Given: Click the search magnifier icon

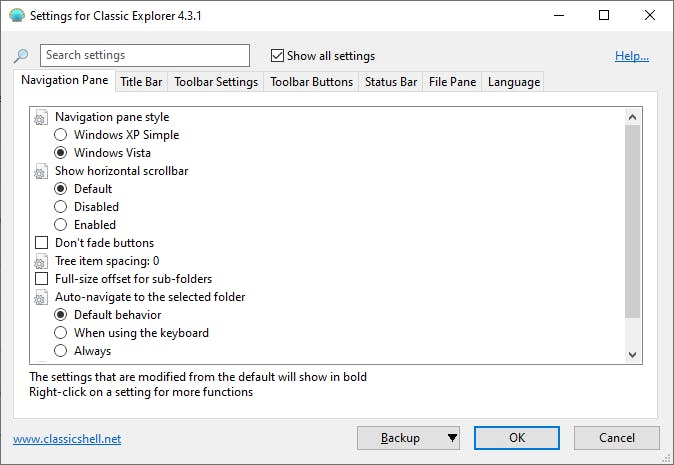Looking at the screenshot, I should pyautogui.click(x=21, y=56).
